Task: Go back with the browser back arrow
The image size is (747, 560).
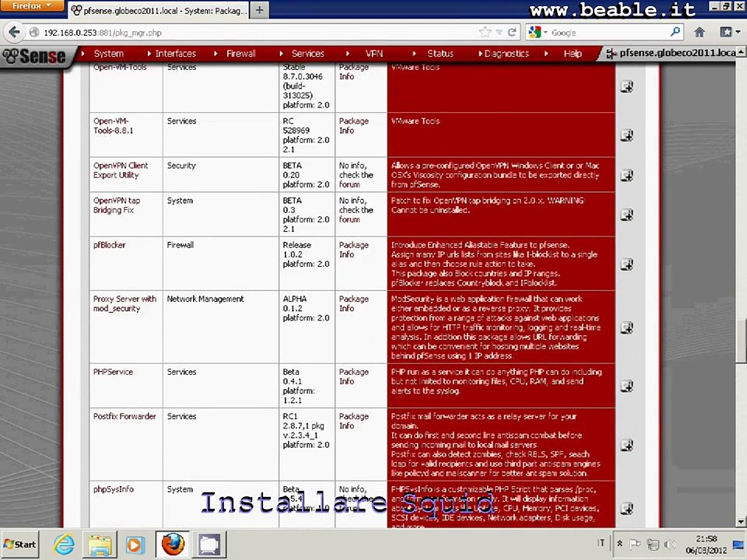Action: 14,33
